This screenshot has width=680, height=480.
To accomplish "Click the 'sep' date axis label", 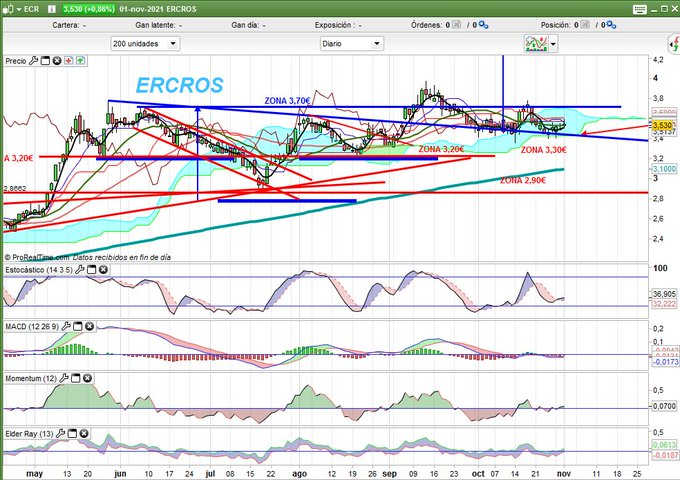I will (x=389, y=473).
